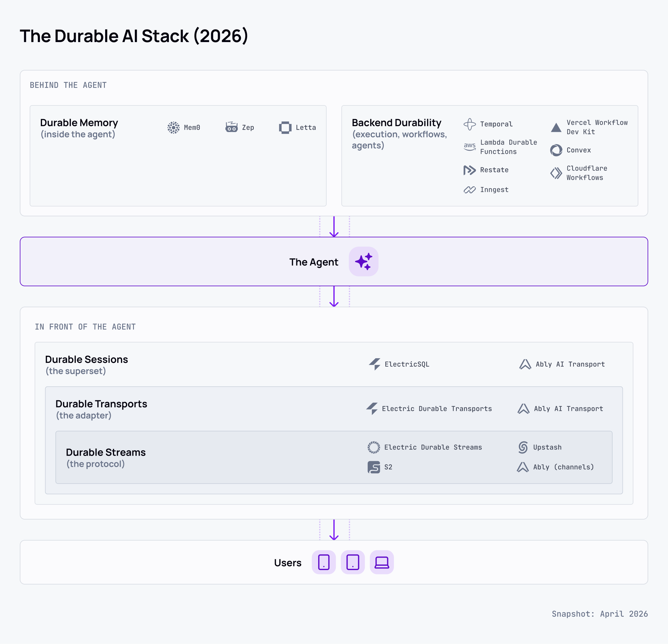Select the Durable Streams heading
This screenshot has width=668, height=644.
tap(106, 452)
